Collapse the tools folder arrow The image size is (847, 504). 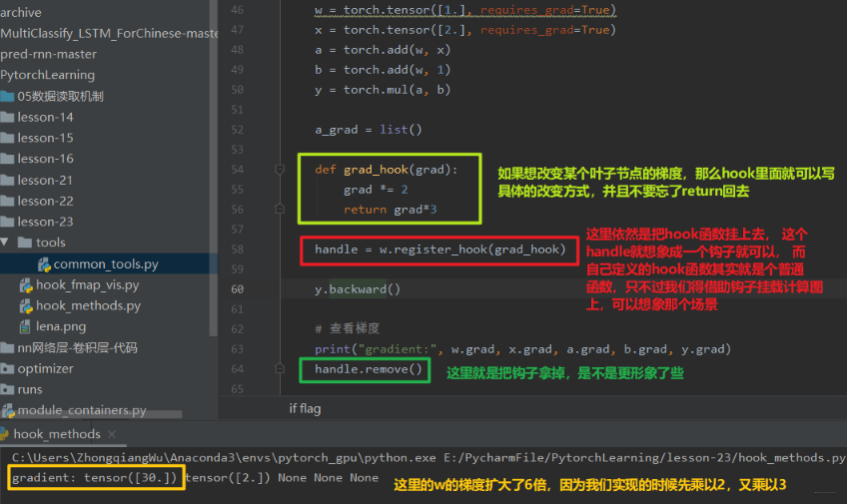pos(4,243)
